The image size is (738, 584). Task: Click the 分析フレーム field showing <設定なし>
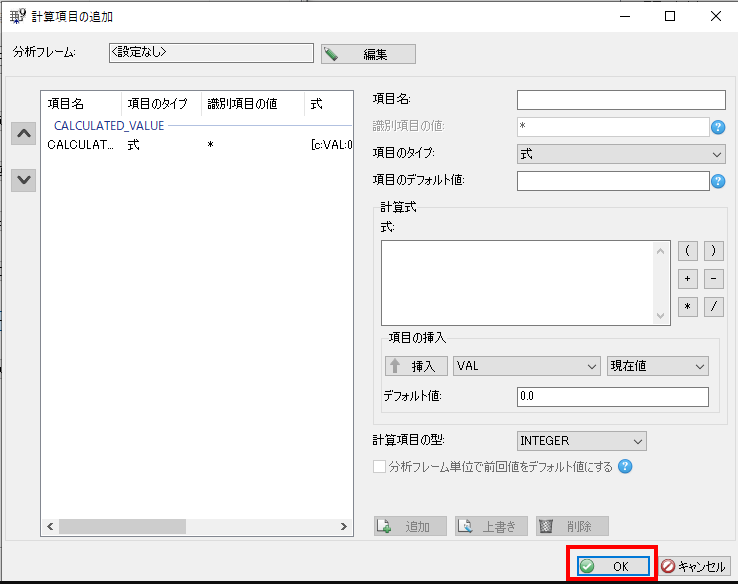(x=211, y=53)
